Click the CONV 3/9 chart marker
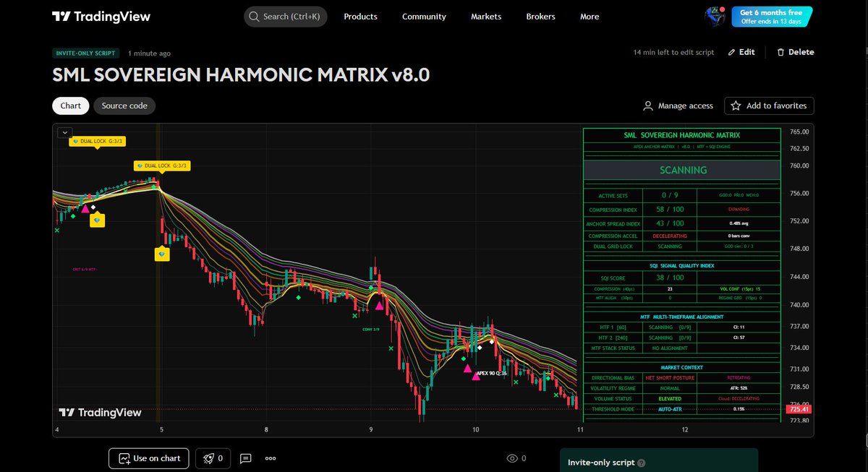This screenshot has width=868, height=472. click(370, 329)
